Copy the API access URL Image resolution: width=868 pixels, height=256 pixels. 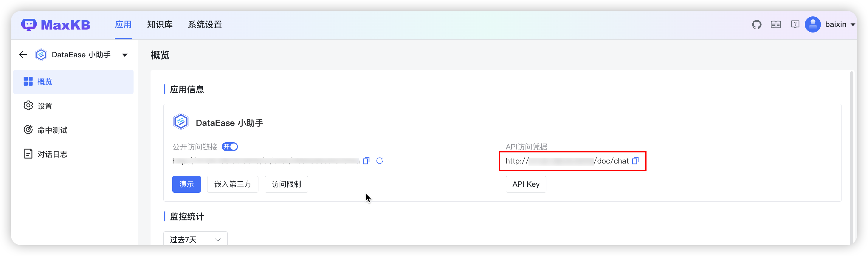(x=635, y=161)
